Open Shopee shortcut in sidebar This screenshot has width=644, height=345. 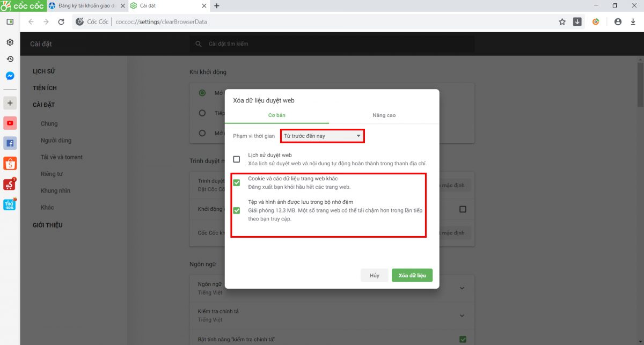click(10, 163)
